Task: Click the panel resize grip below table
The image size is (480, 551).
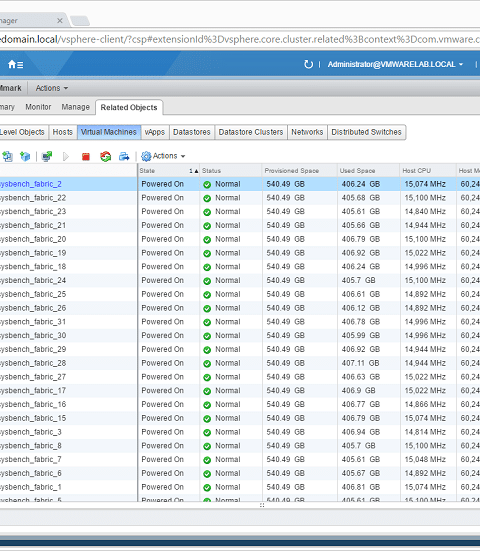Action: [x=262, y=505]
